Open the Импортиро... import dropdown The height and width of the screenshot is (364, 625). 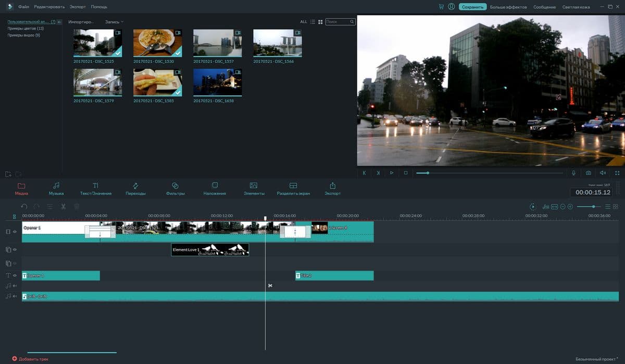tap(81, 22)
